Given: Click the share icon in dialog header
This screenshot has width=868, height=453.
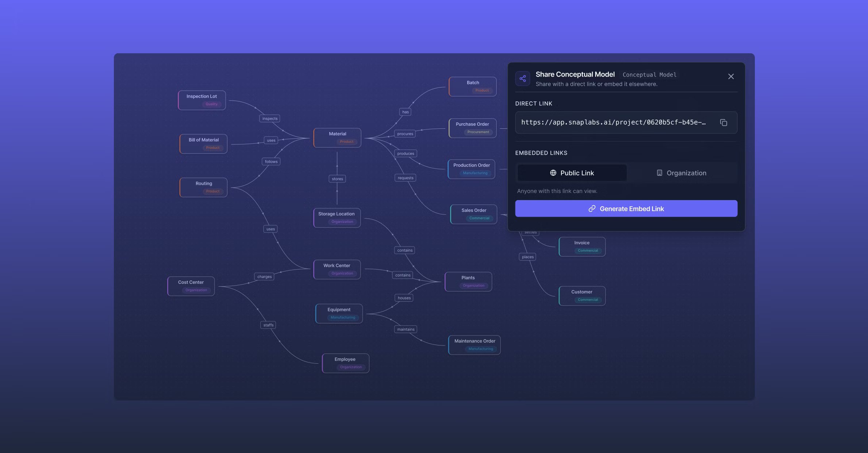Looking at the screenshot, I should (x=523, y=78).
